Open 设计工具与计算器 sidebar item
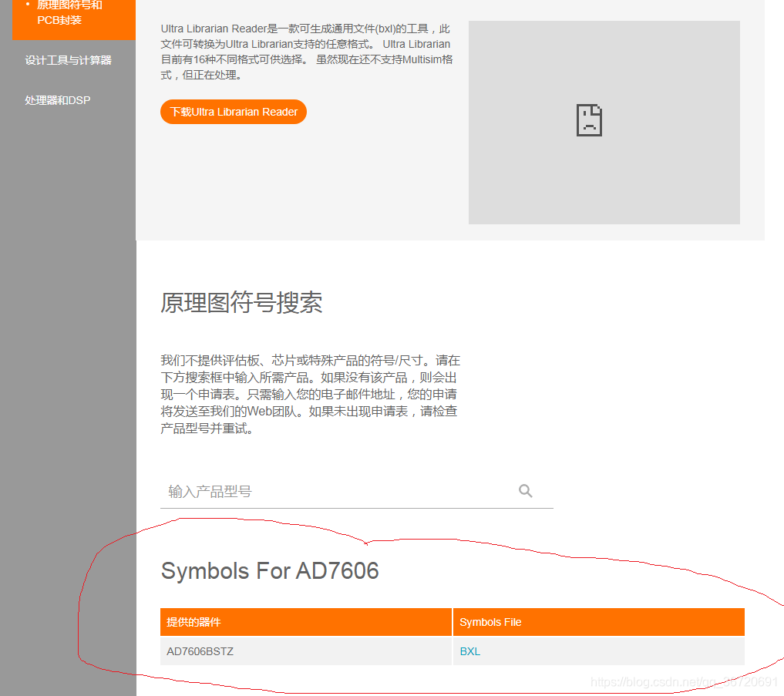The height and width of the screenshot is (696, 784). coord(69,60)
